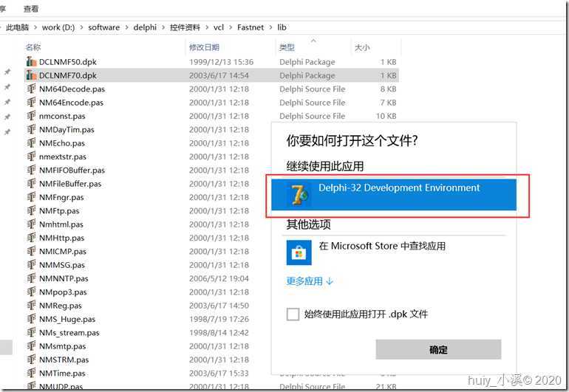
Task: Click the NMHttp.pas file icon
Action: coord(32,238)
